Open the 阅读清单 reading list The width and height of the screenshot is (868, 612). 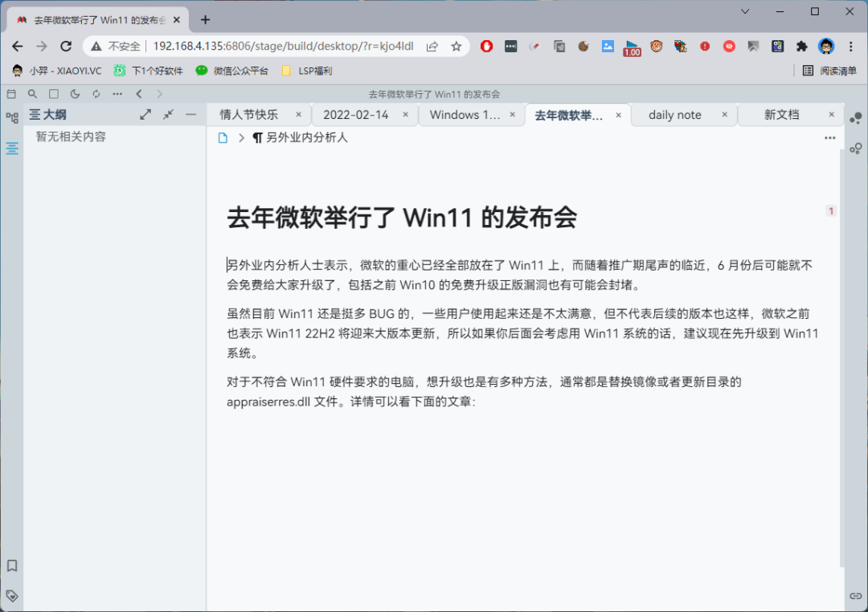point(829,71)
